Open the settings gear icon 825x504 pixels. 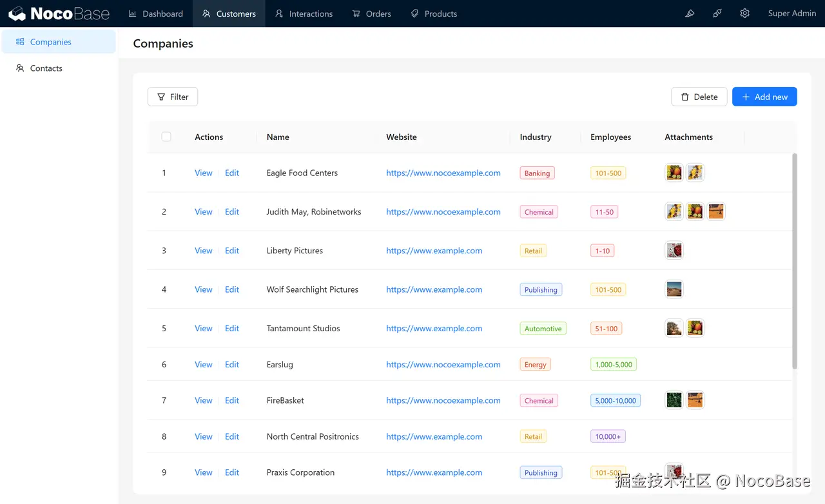[x=745, y=14]
